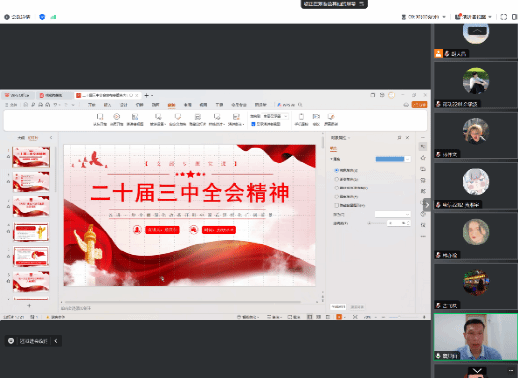Image resolution: width=518 pixels, height=378 pixels.
Task: Click the play-from-current-slide icon with play circle
Action: [116, 117]
